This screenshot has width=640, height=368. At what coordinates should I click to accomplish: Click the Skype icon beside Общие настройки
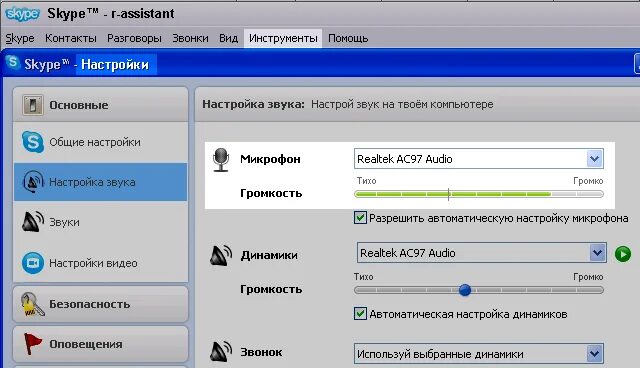pyautogui.click(x=33, y=142)
